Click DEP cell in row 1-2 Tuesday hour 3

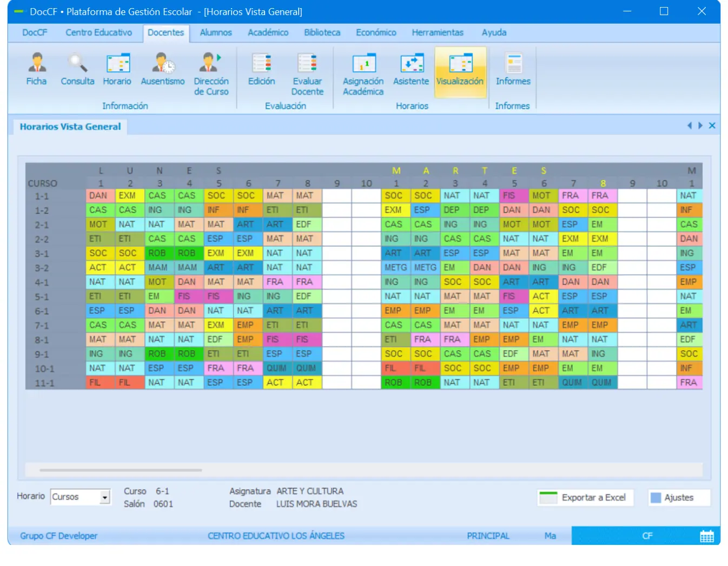point(455,210)
